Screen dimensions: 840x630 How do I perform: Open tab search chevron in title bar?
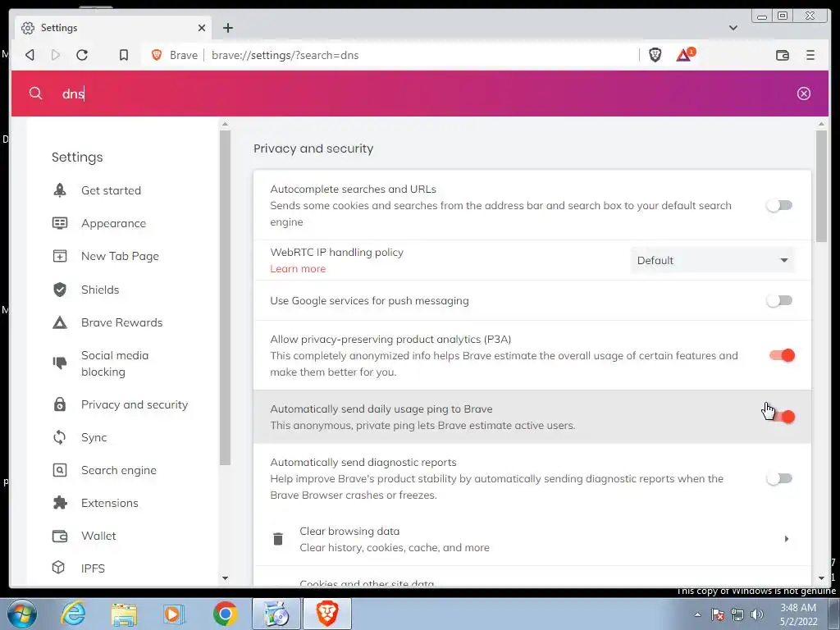(x=733, y=28)
